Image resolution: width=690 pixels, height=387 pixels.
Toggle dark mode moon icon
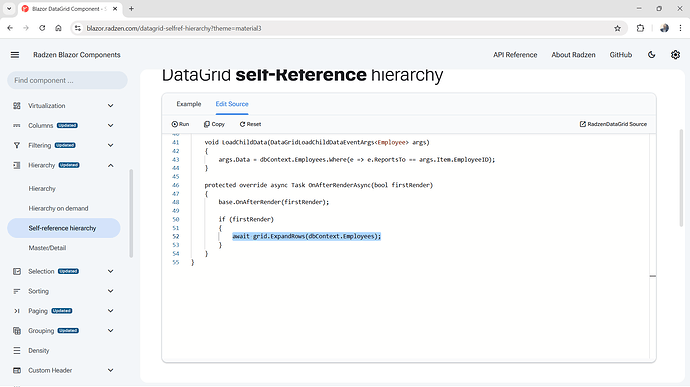pos(652,55)
